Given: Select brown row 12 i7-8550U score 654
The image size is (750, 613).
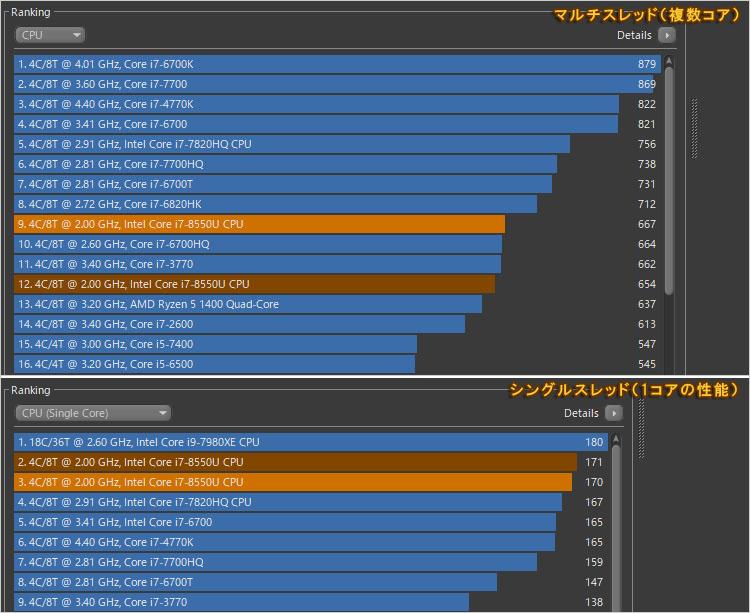Looking at the screenshot, I should coord(337,285).
